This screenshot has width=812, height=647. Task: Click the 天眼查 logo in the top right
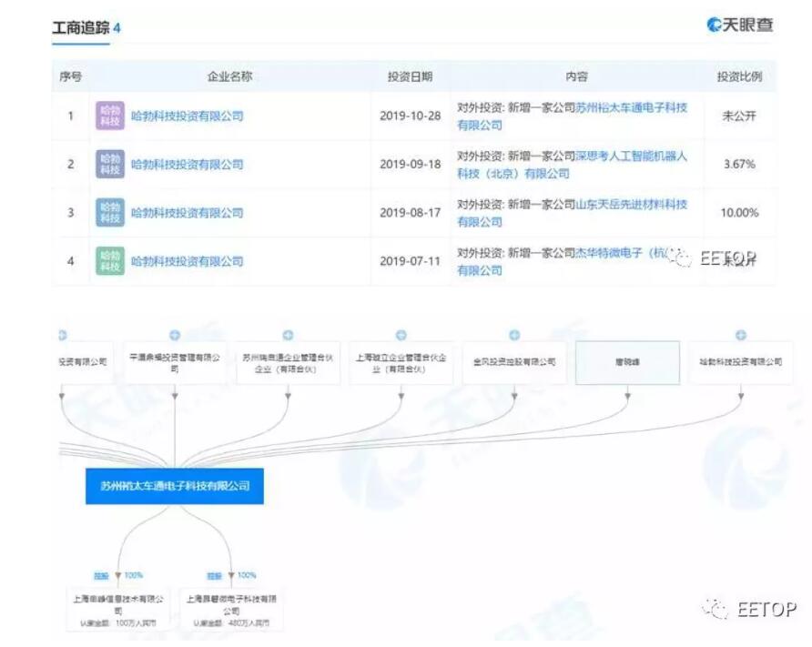pyautogui.click(x=739, y=25)
